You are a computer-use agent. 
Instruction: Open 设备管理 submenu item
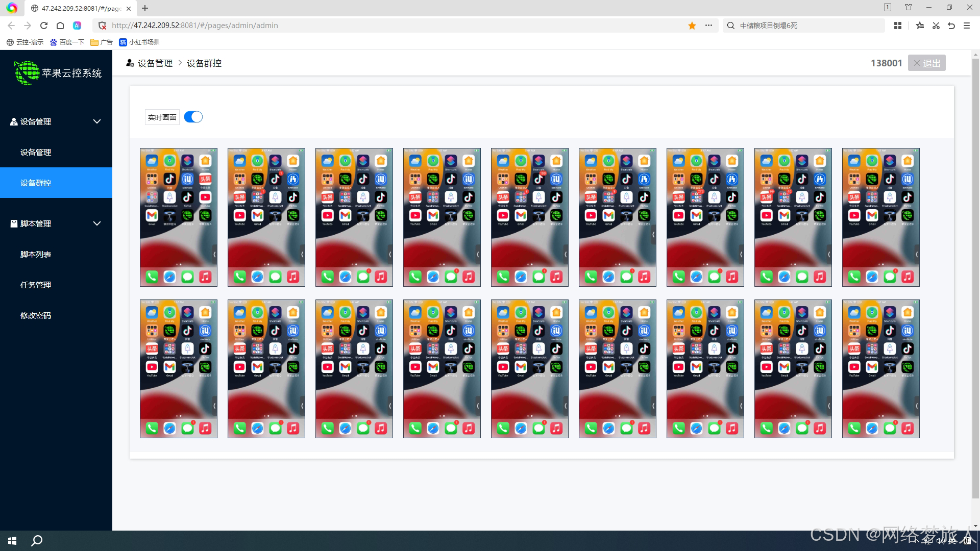coord(36,152)
